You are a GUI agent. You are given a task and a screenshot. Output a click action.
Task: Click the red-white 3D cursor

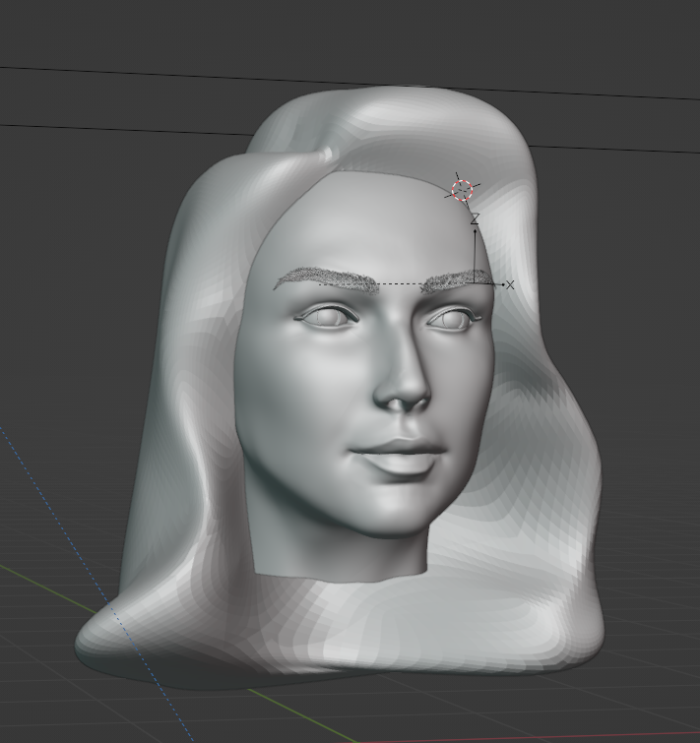[x=462, y=190]
